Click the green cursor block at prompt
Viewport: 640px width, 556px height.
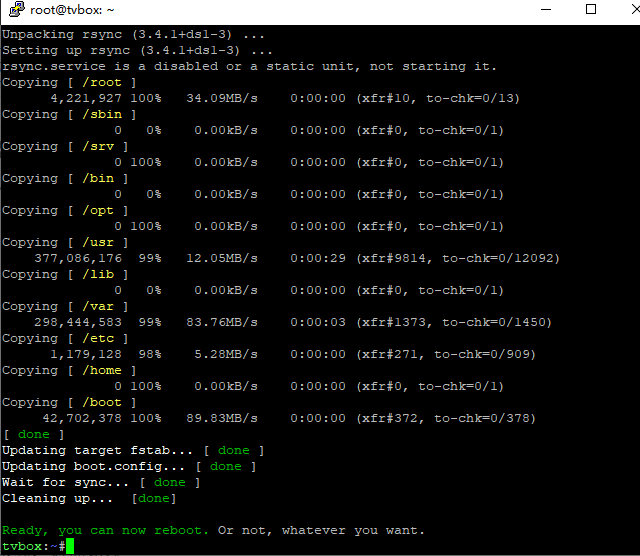[x=69, y=546]
